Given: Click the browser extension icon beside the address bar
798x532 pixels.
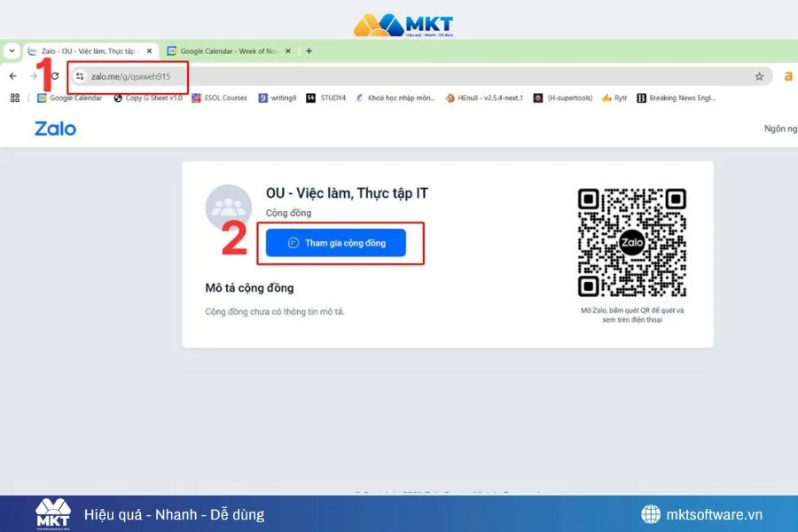Looking at the screenshot, I should (788, 76).
